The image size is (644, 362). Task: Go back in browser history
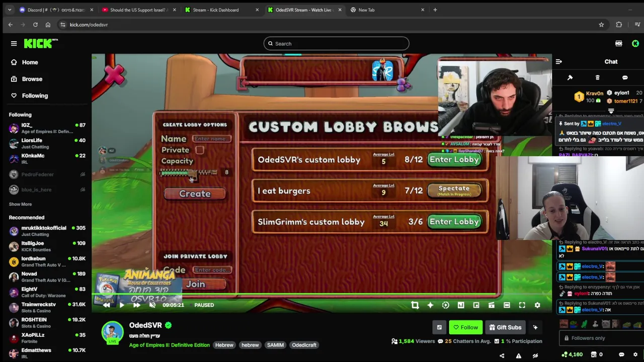coord(11,25)
